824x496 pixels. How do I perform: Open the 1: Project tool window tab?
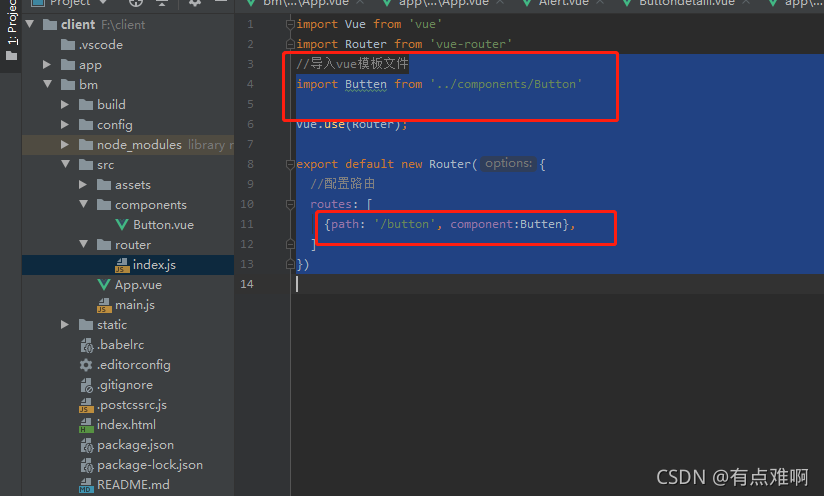(11, 29)
